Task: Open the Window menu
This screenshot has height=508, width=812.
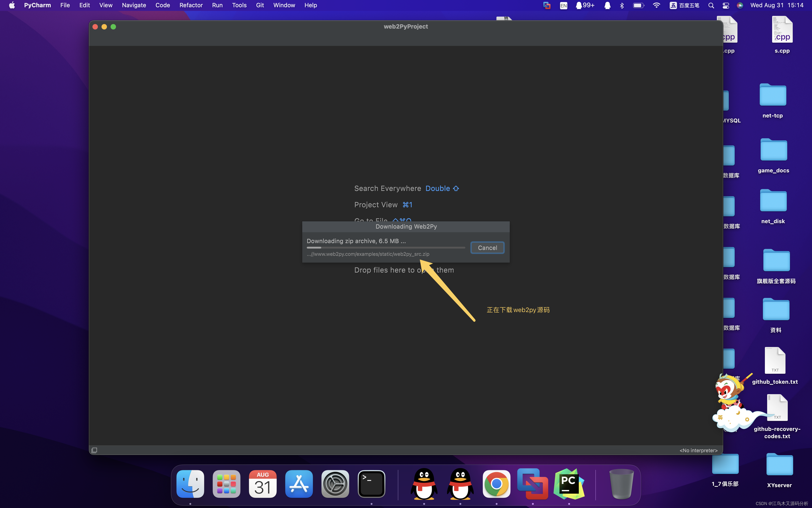Action: point(284,5)
